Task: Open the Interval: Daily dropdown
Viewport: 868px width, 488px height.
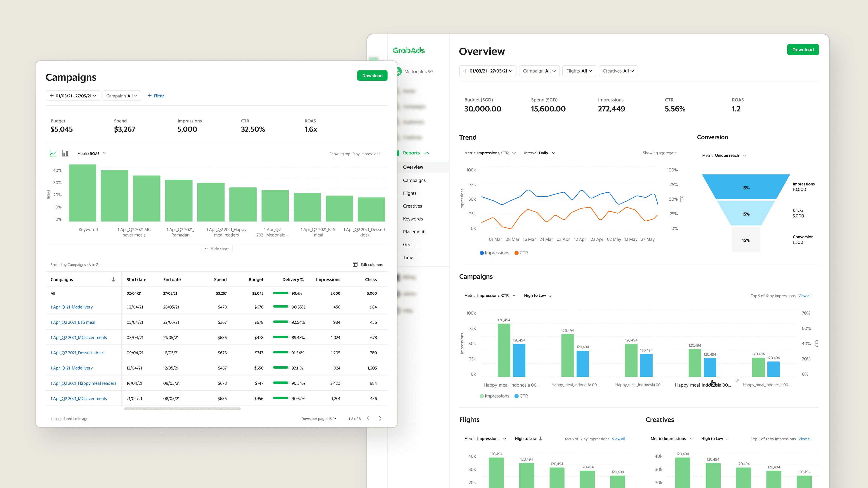Action: click(x=539, y=153)
